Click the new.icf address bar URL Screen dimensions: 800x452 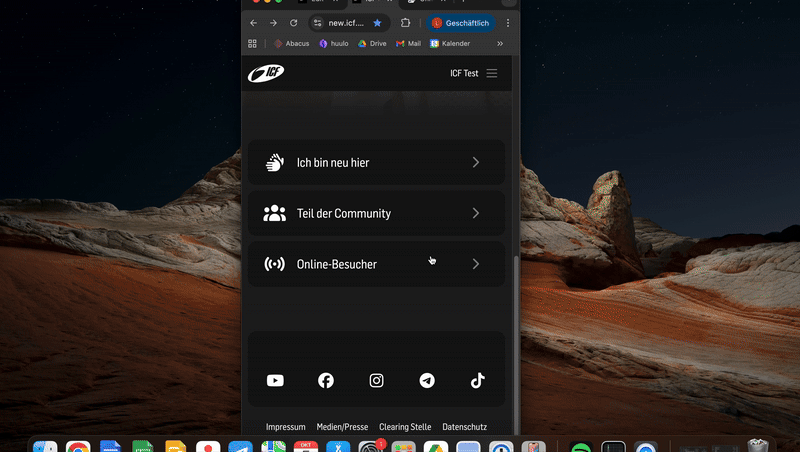click(x=346, y=23)
